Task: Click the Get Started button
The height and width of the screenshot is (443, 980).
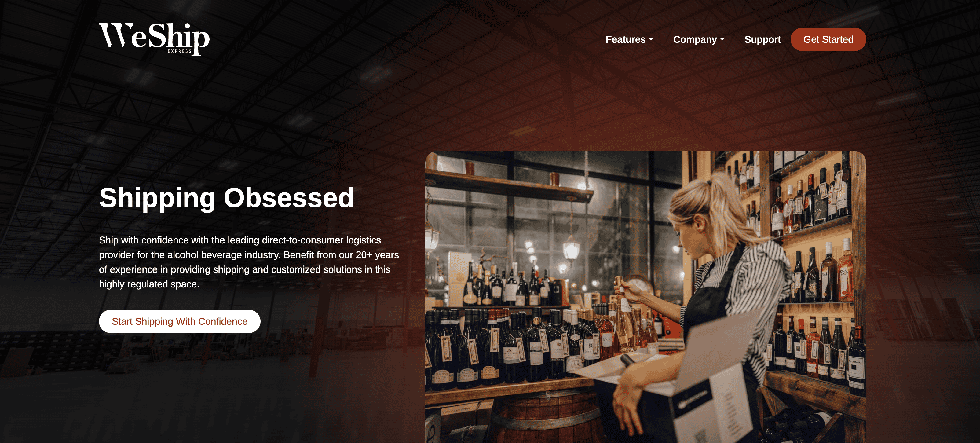Action: tap(828, 39)
